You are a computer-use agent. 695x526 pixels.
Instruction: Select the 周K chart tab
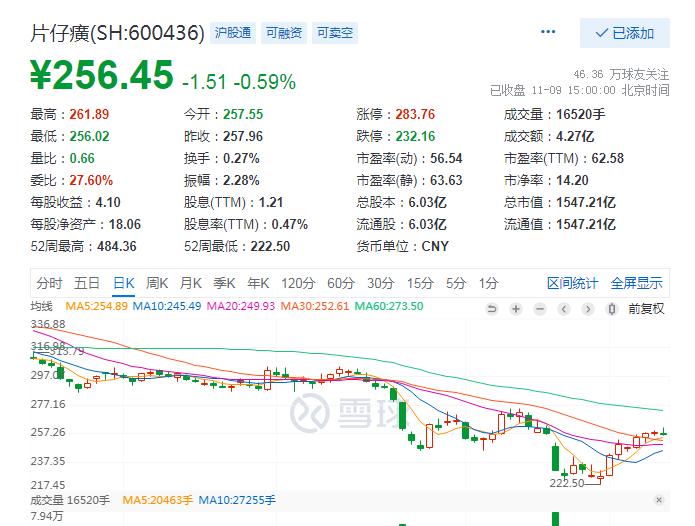pos(157,283)
